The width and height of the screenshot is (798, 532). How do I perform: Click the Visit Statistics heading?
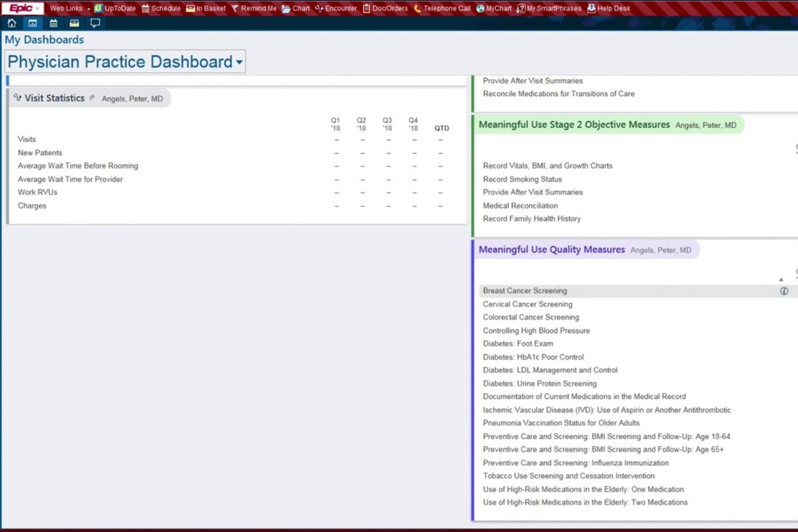point(54,98)
